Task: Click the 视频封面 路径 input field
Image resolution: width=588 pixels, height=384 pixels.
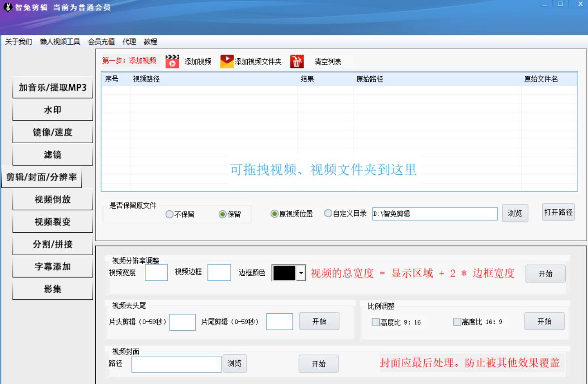Action: pyautogui.click(x=177, y=364)
